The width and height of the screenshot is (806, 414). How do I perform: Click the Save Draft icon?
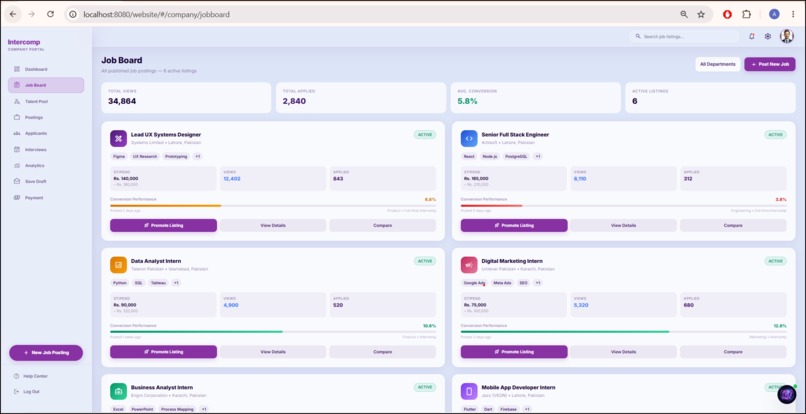[17, 182]
